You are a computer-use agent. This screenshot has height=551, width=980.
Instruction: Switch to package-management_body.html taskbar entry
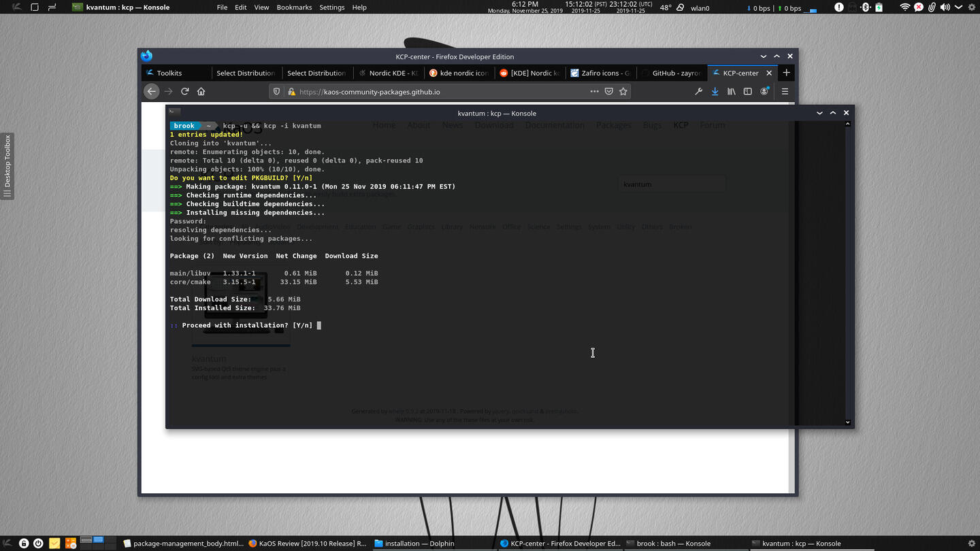(x=184, y=544)
